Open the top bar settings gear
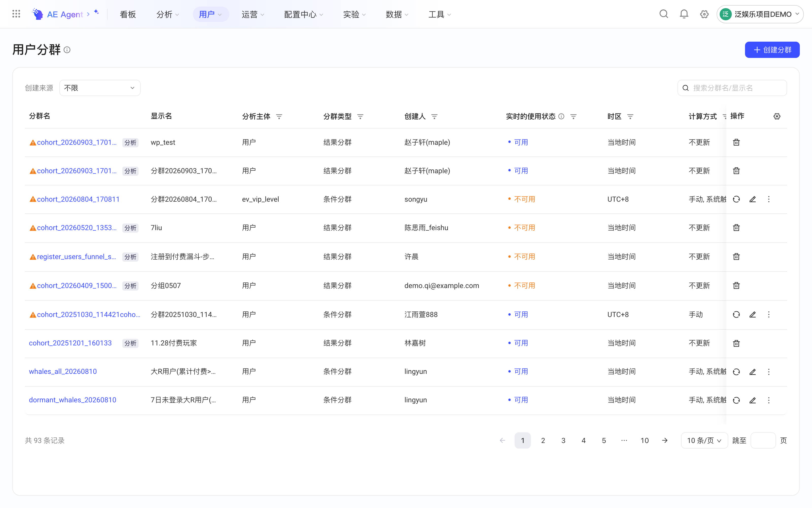The width and height of the screenshot is (812, 508). tap(704, 14)
